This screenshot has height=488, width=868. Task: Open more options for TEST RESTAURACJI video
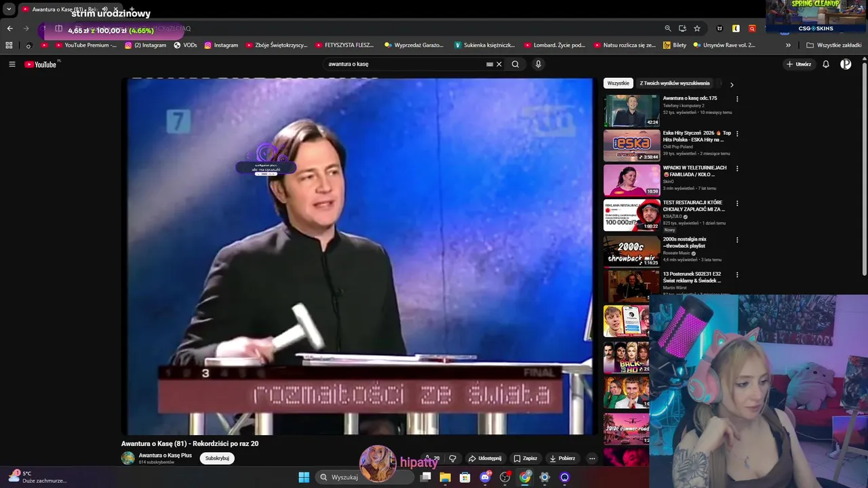coord(737,203)
